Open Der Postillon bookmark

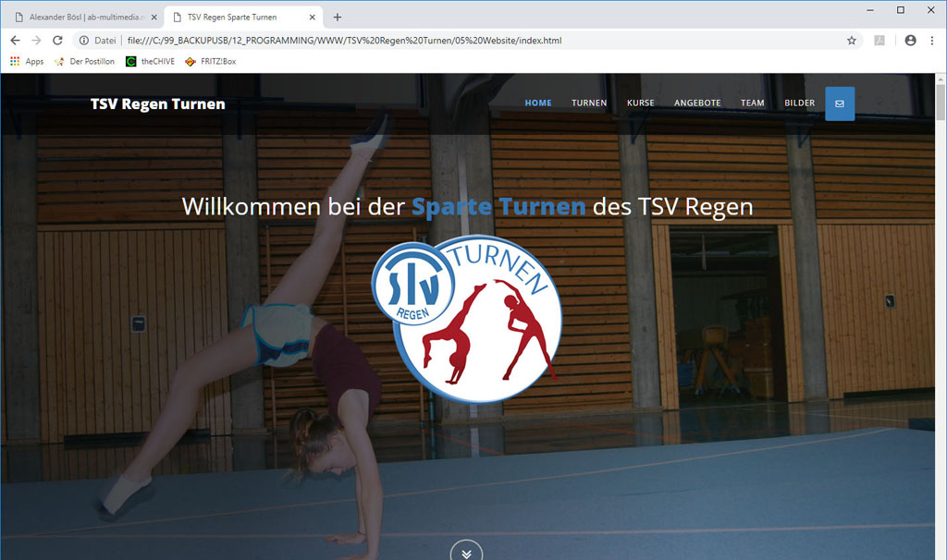point(84,62)
